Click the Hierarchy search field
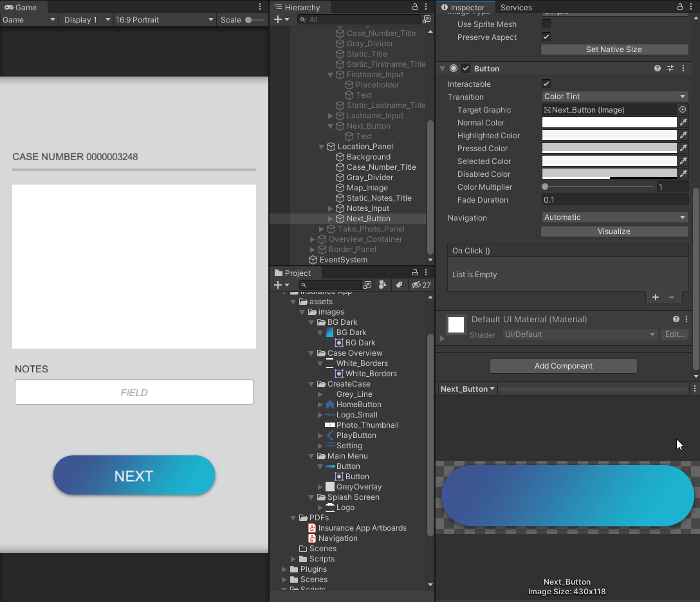Screen dimensions: 700x602 [x=360, y=19]
